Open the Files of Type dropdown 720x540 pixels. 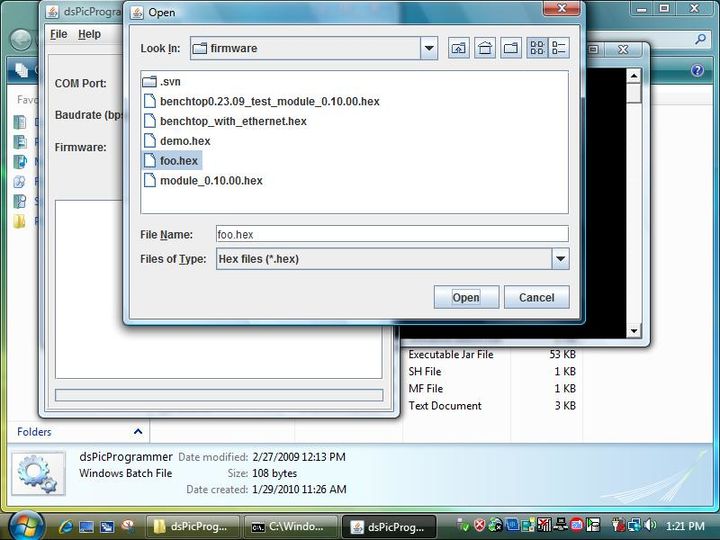click(x=559, y=259)
